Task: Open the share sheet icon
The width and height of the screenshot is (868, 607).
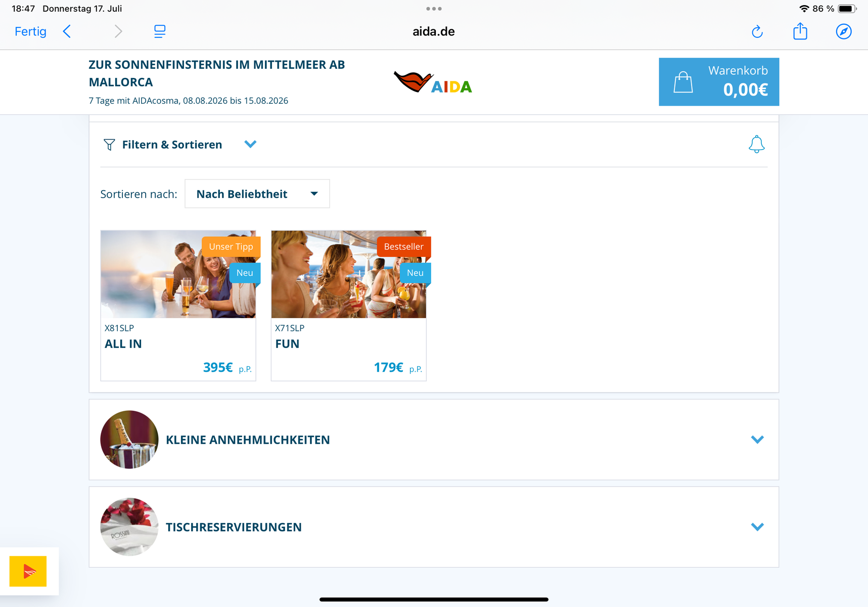Action: (x=800, y=31)
